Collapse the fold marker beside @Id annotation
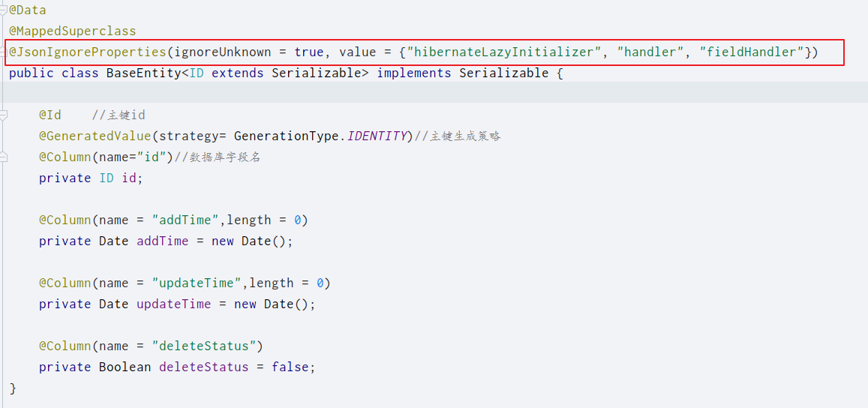868x408 pixels. pyautogui.click(x=3, y=115)
